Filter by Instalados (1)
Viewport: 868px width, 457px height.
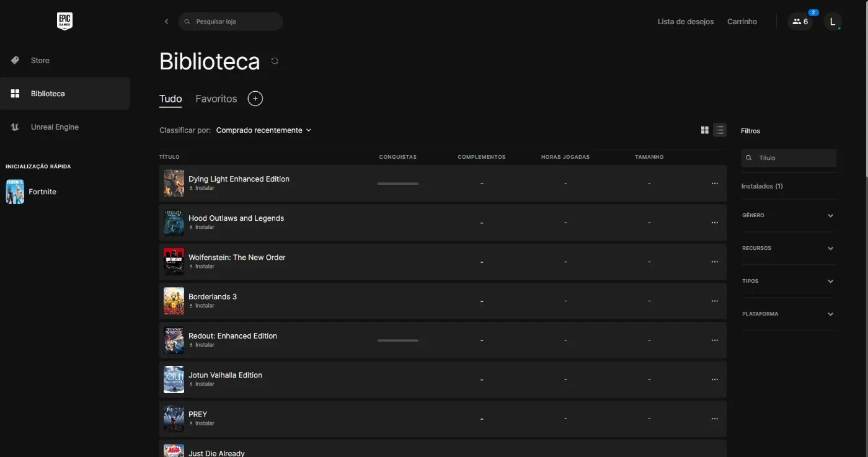click(x=762, y=186)
